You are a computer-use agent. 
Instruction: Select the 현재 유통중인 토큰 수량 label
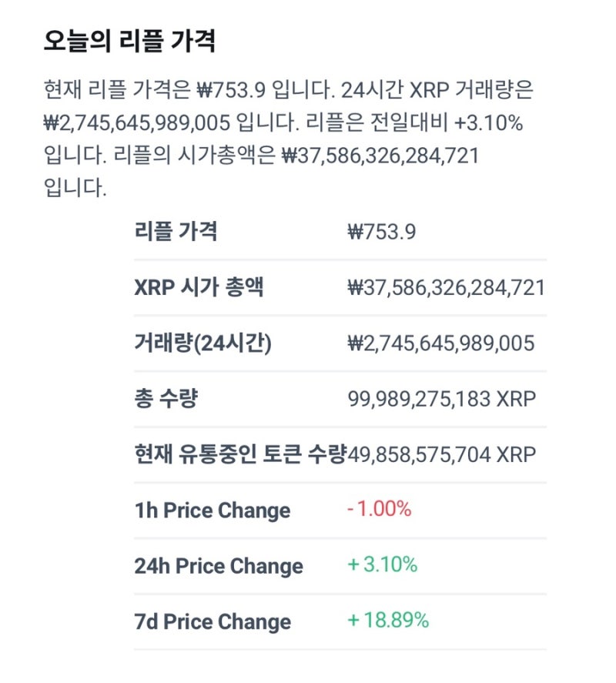pos(240,454)
